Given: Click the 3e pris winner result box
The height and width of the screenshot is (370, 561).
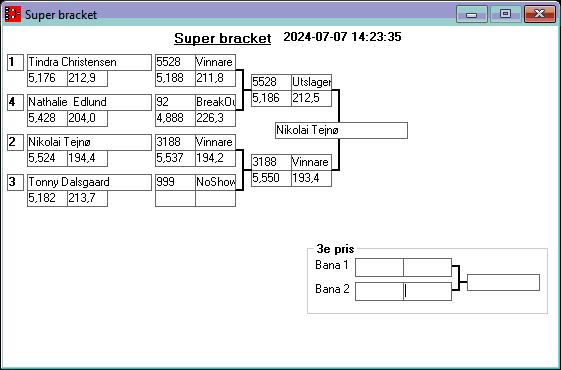Looking at the screenshot, I should click(x=503, y=282).
